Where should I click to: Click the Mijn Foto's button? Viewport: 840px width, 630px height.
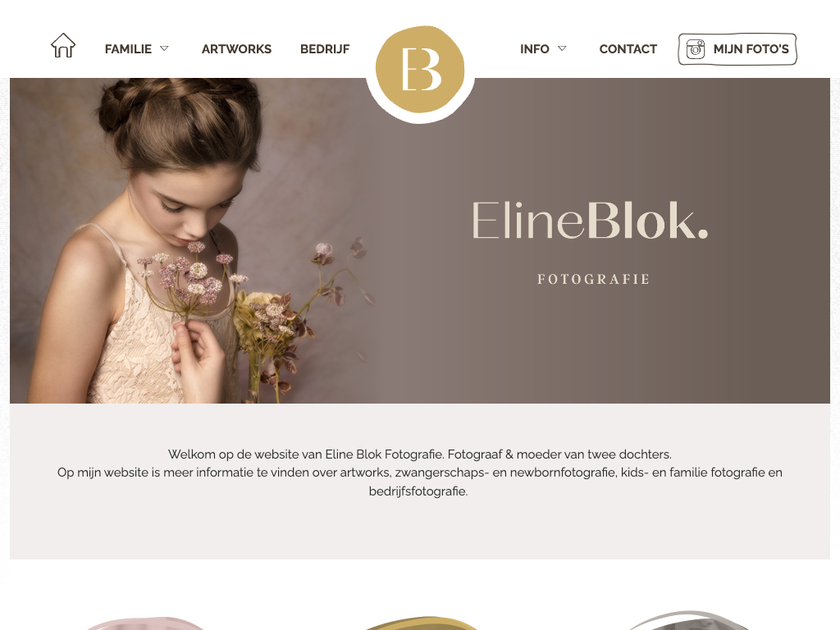[737, 49]
